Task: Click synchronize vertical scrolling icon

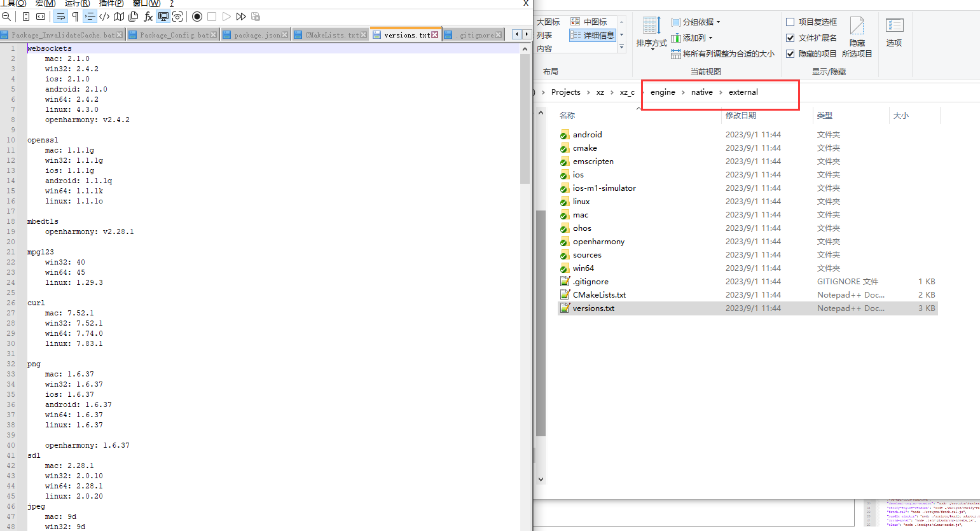Action: (26, 17)
